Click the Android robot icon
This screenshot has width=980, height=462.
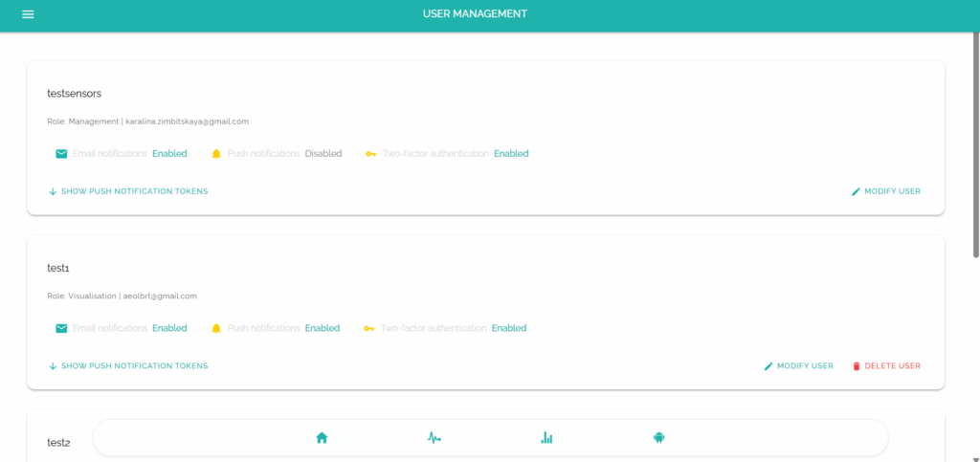(x=658, y=438)
